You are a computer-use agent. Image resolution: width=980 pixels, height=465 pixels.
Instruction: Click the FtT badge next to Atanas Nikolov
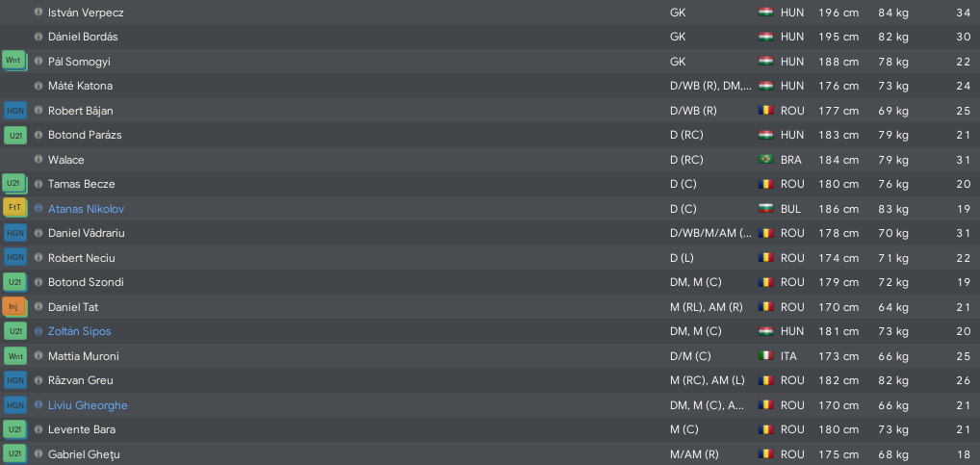(15, 209)
